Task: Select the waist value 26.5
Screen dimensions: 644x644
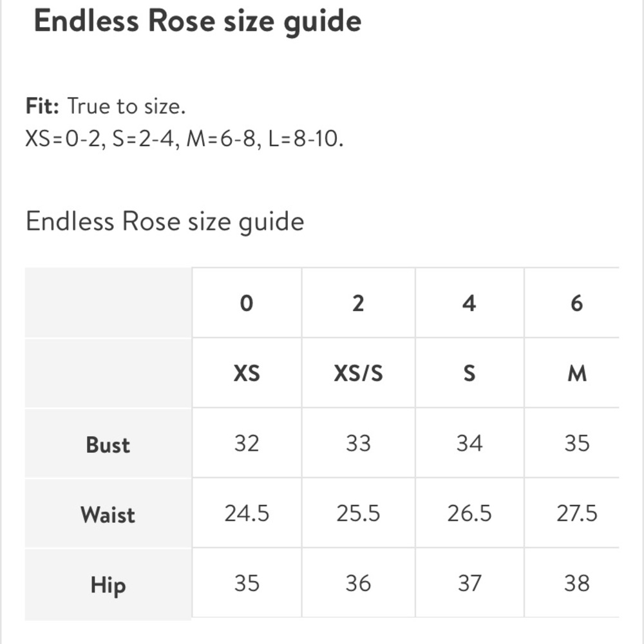Action: click(469, 513)
